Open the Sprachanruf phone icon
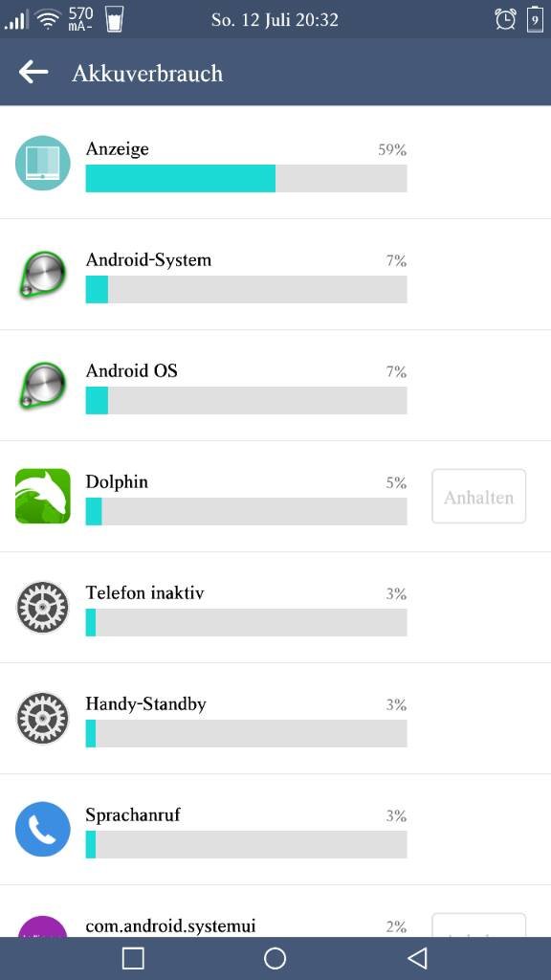This screenshot has width=551, height=980. pyautogui.click(x=42, y=829)
